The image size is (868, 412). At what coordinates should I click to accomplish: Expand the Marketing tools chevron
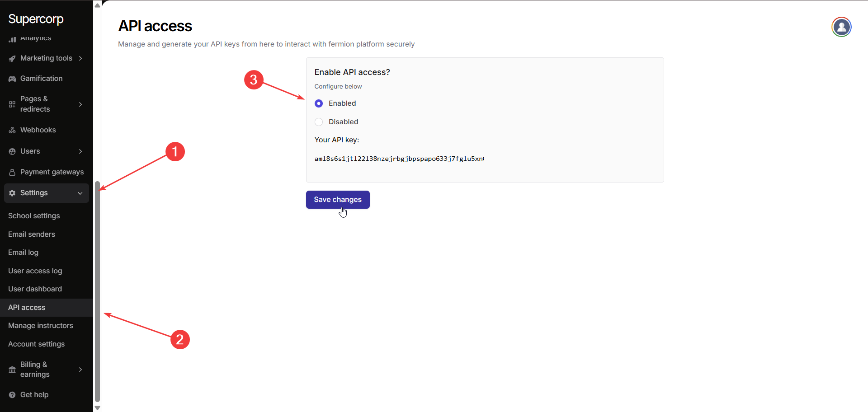[80, 58]
